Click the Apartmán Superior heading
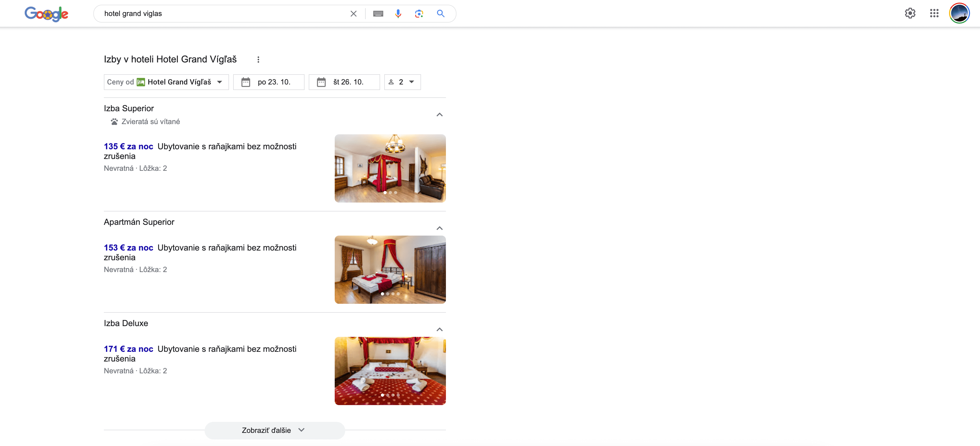 pos(139,222)
